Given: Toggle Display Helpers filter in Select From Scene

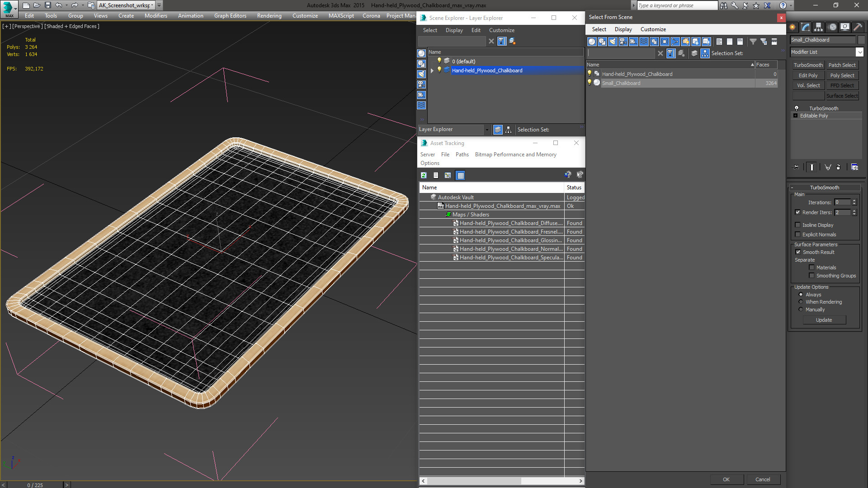Looking at the screenshot, I should pyautogui.click(x=633, y=42).
